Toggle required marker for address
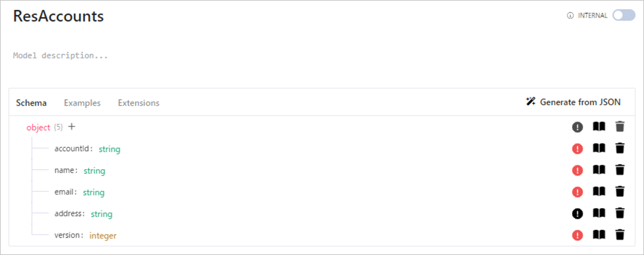Viewport: 644px width, 255px height. (577, 214)
